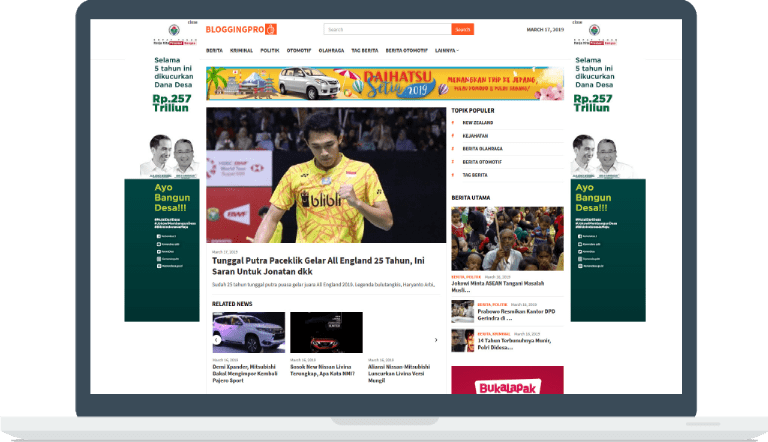Viewport: 768px width, 442px height.
Task: Open the Demi Xpander Mitsubishi article thumbnail
Action: (248, 332)
